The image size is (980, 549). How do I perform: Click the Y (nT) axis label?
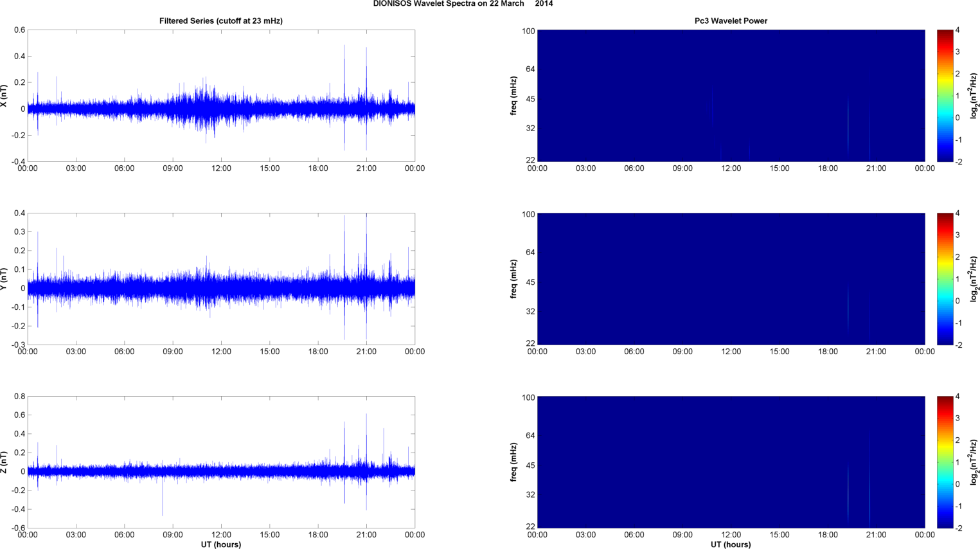(4, 279)
